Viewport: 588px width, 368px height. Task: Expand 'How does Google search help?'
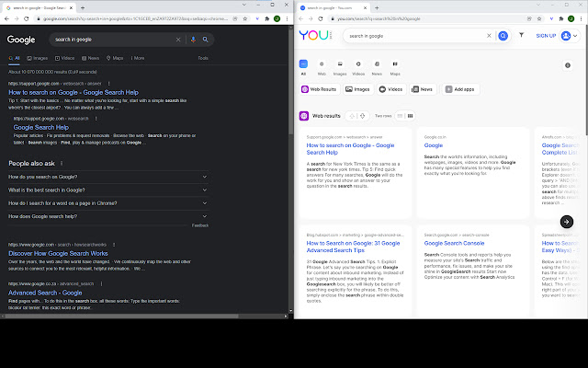click(x=108, y=216)
